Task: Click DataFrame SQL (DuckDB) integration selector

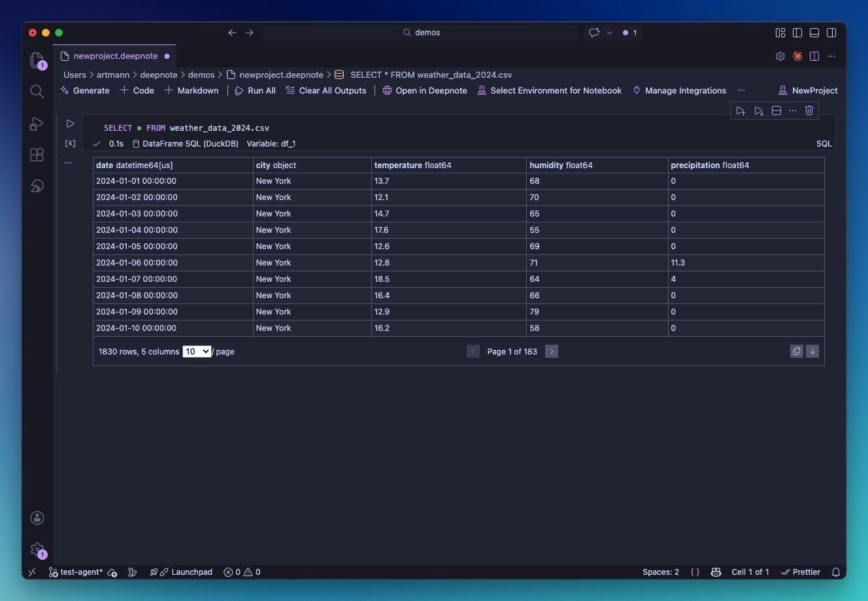Action: tap(186, 144)
